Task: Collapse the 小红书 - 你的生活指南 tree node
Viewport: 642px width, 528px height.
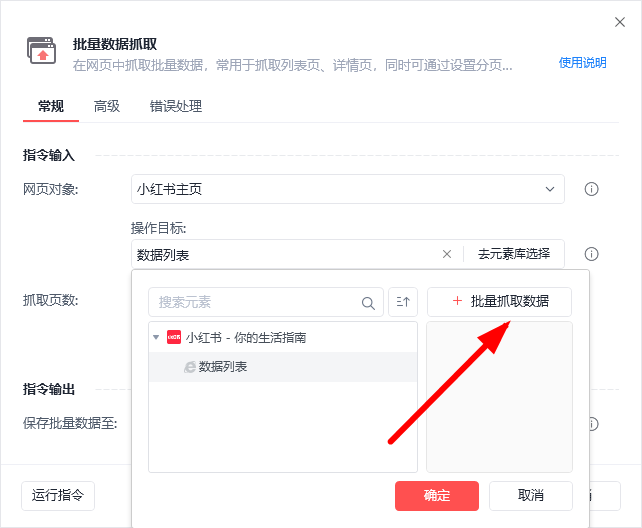Action: (156, 338)
